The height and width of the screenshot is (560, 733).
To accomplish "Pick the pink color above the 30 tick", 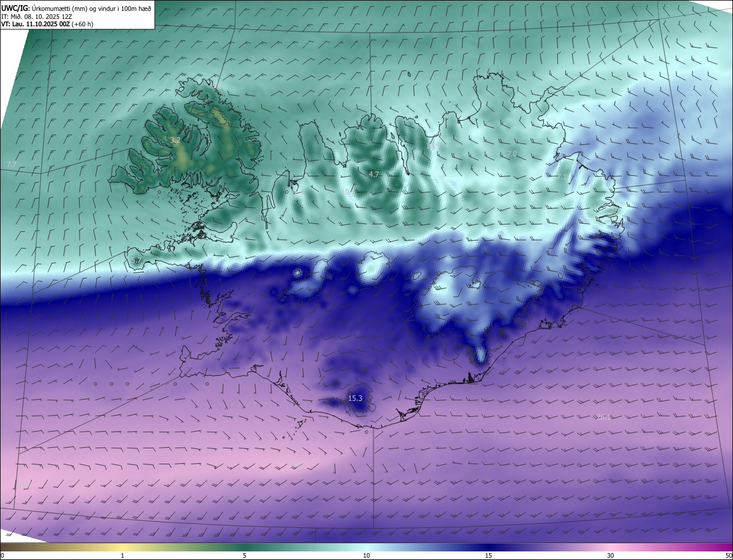I will [610, 547].
